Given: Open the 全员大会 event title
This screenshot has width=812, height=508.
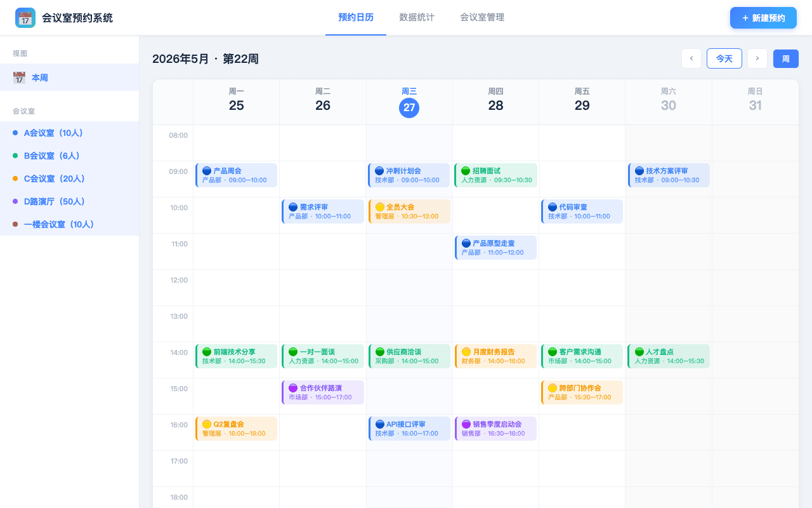Looking at the screenshot, I should coord(400,207).
